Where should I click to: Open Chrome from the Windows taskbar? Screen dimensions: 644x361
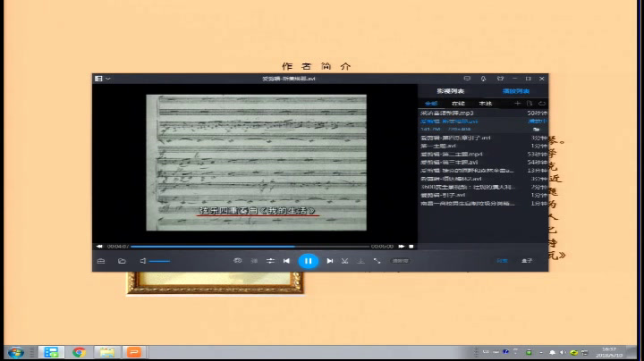coord(79,352)
